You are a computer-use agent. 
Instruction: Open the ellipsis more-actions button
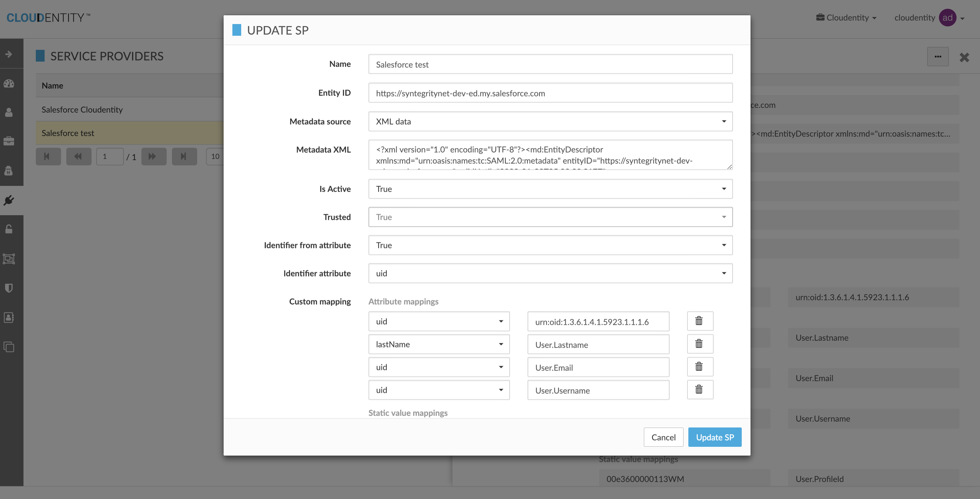coord(938,57)
